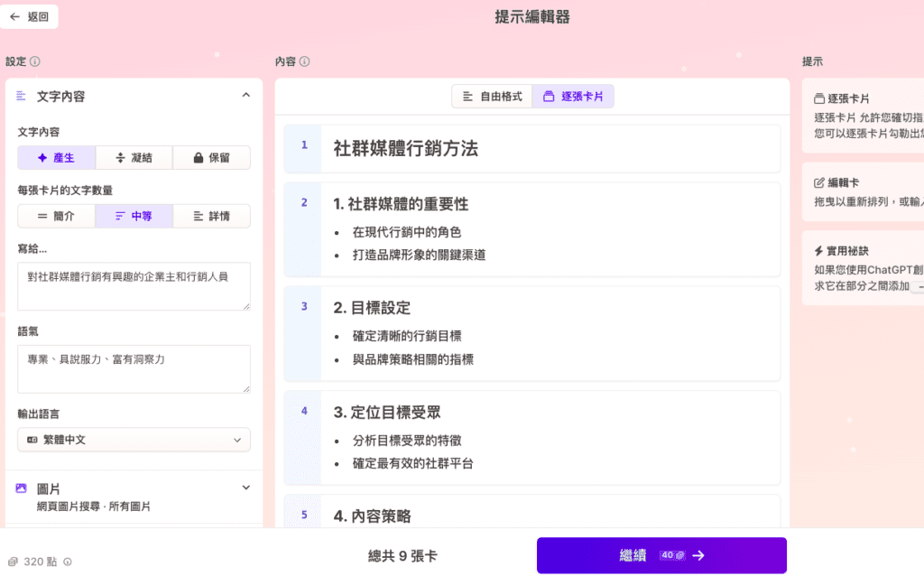Select 凝結 text content mode
Viewport: 924px width, 576px height.
pos(134,158)
